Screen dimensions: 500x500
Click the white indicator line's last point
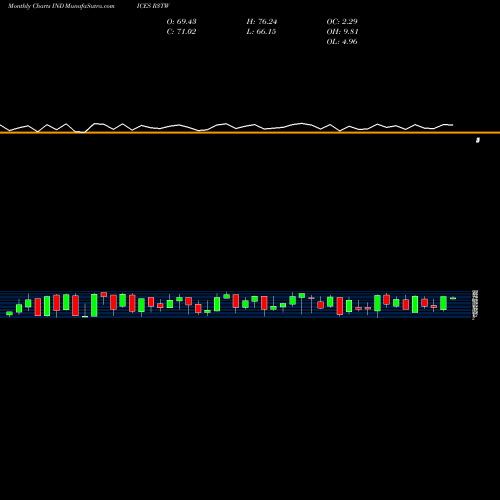click(x=452, y=125)
